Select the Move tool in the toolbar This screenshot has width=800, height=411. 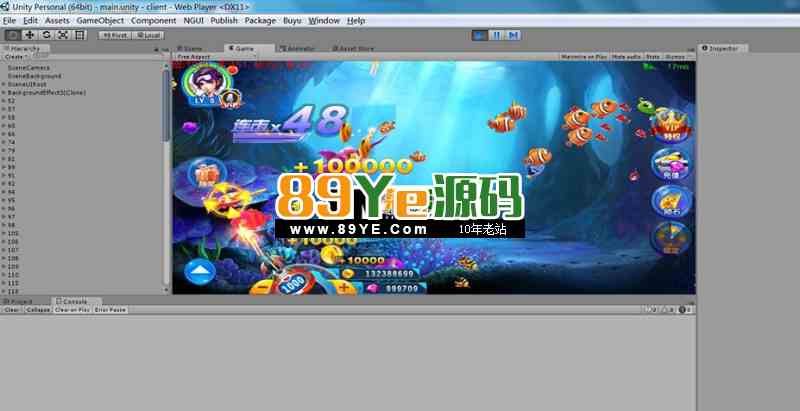[x=30, y=35]
